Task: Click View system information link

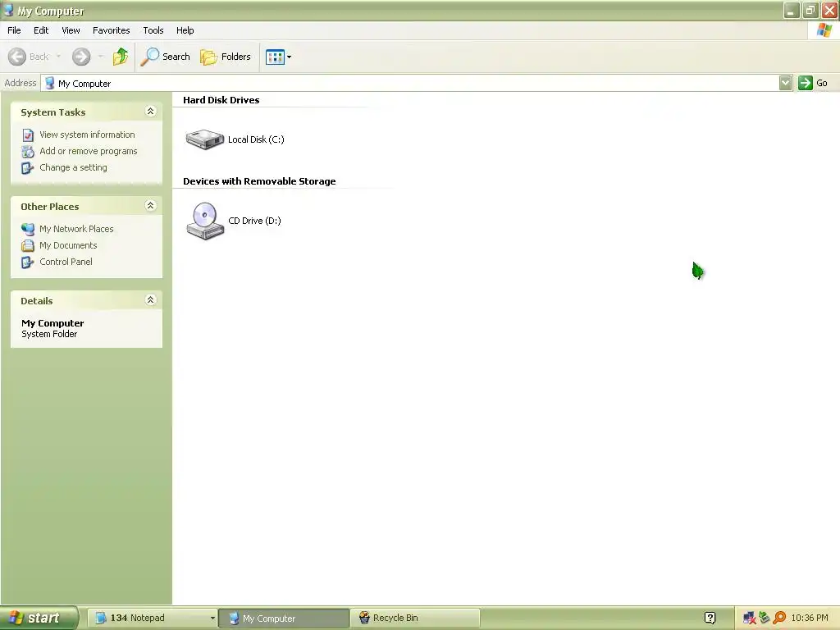Action: pos(87,135)
